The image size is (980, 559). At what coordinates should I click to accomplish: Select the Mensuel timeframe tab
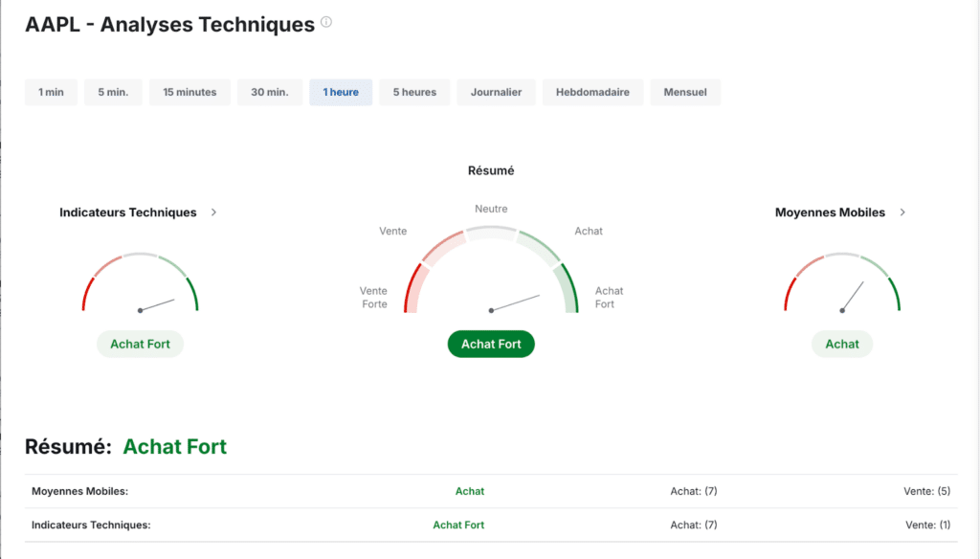pos(685,92)
